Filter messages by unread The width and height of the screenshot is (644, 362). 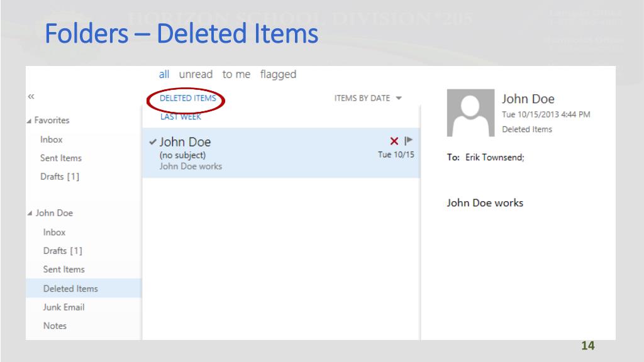click(196, 74)
